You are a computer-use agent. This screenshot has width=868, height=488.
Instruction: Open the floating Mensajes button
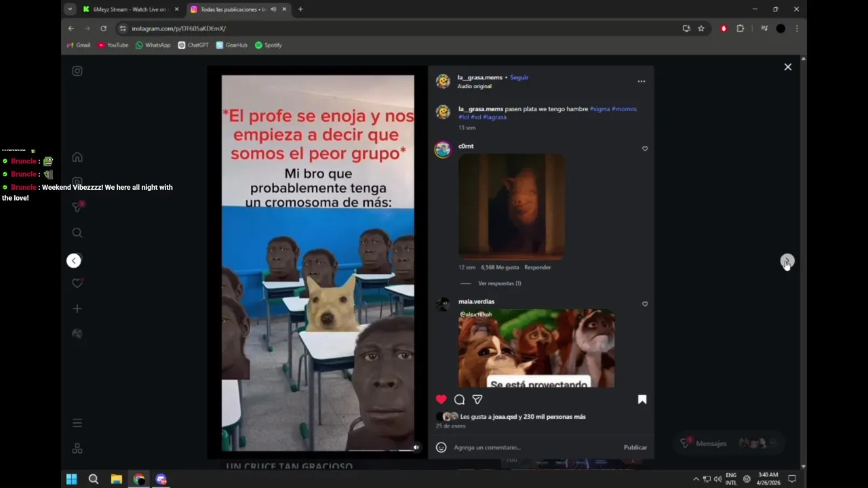pos(729,443)
